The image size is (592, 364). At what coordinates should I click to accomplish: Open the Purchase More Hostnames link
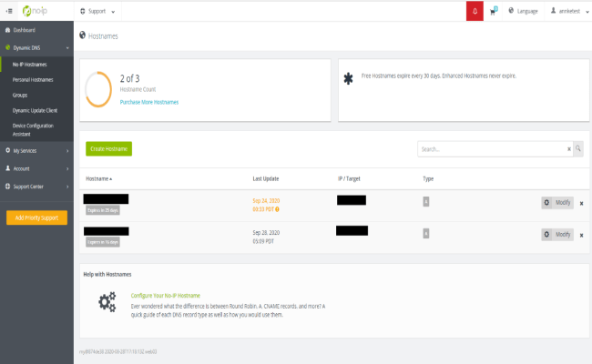(x=149, y=102)
